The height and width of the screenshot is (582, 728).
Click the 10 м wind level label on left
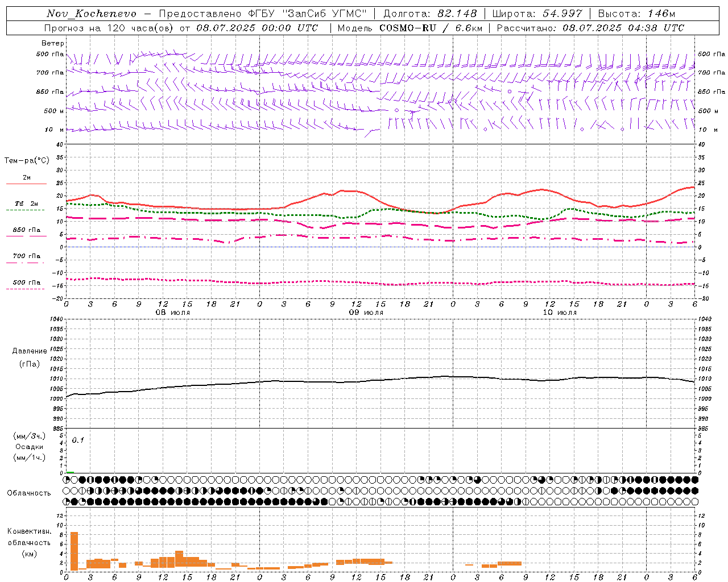click(x=54, y=130)
